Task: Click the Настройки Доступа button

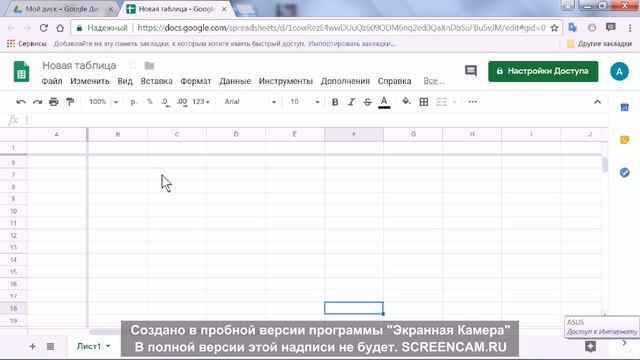Action: [543, 71]
